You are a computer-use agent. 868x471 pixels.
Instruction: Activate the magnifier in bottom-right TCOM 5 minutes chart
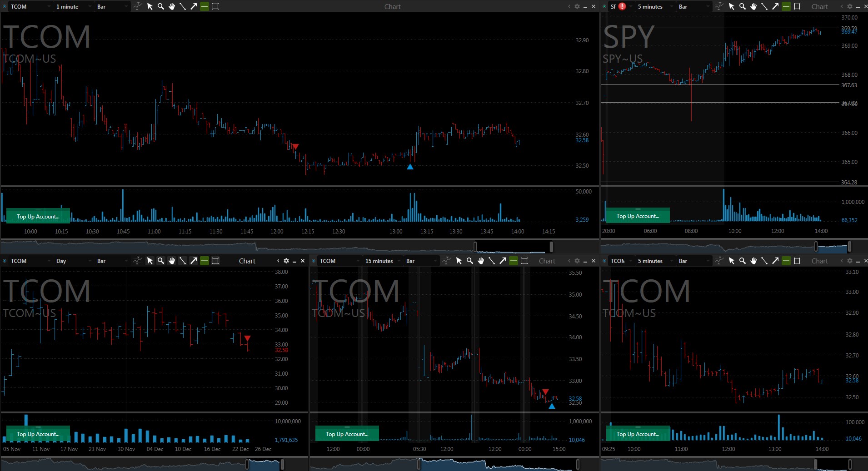click(743, 261)
